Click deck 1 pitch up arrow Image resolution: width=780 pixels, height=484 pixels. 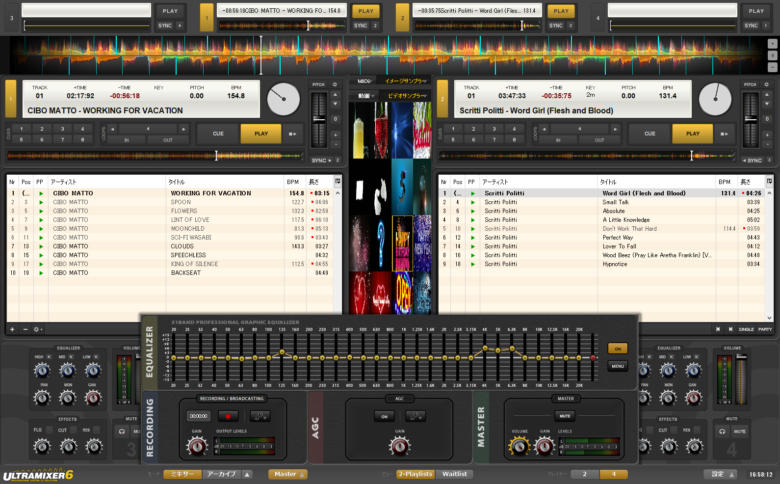[335, 95]
